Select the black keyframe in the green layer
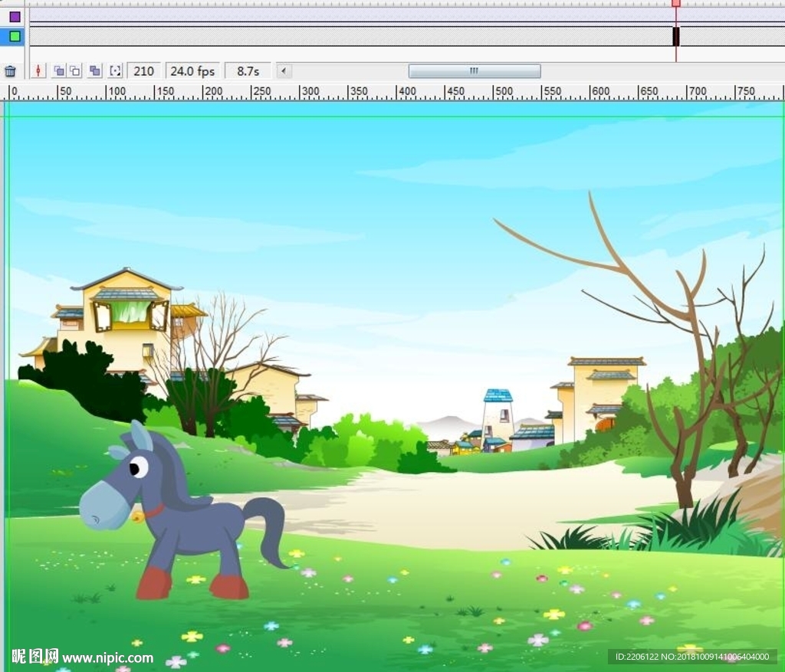The image size is (785, 672). click(676, 37)
